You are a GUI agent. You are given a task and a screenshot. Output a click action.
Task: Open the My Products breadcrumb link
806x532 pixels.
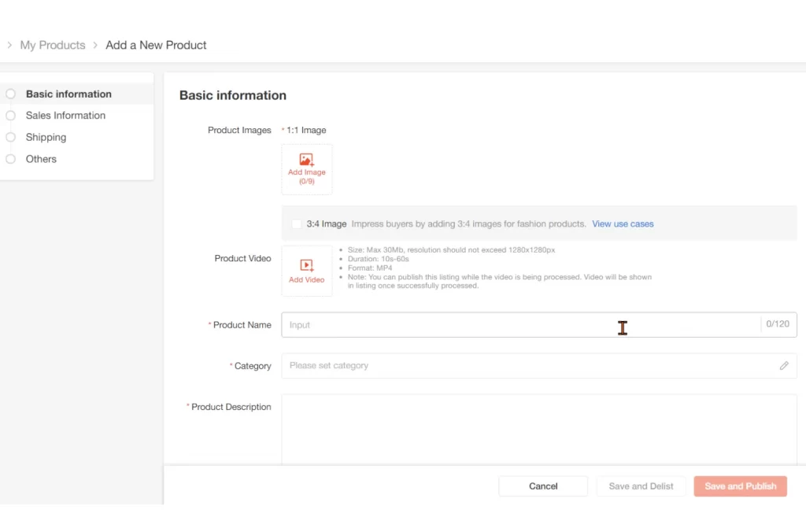coord(53,45)
